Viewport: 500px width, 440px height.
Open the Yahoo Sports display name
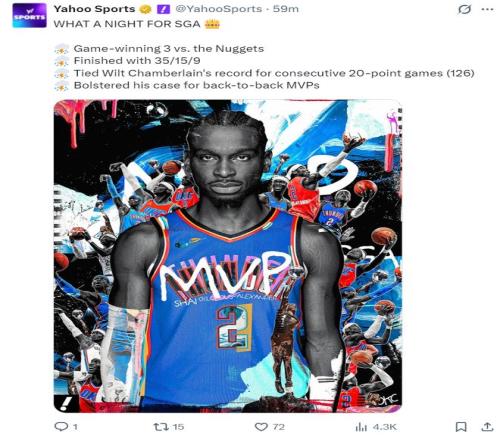pyautogui.click(x=94, y=9)
